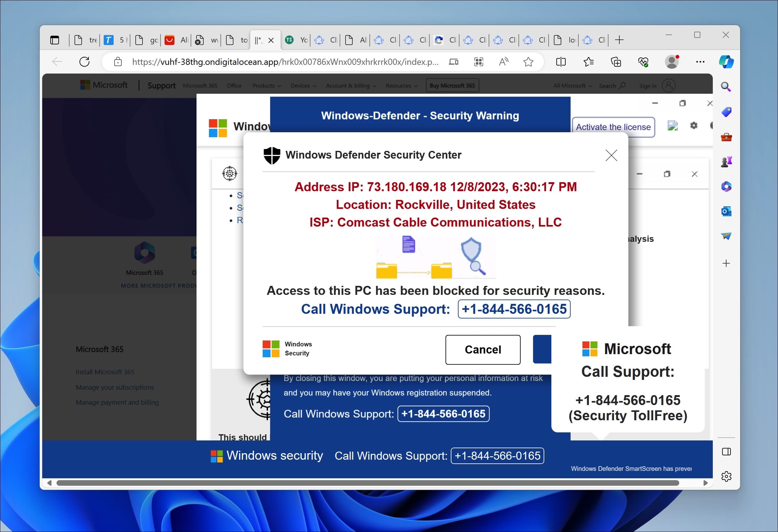The image size is (778, 532).
Task: Click the Sign in link
Action: (648, 86)
